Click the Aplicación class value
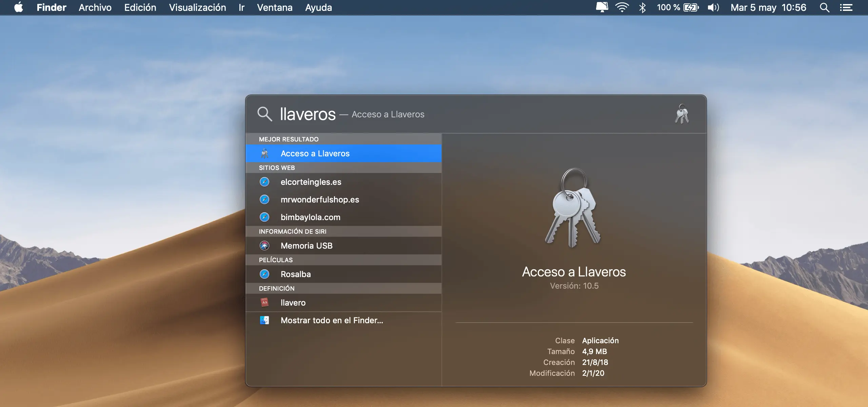Viewport: 868px width, 407px height. tap(600, 341)
